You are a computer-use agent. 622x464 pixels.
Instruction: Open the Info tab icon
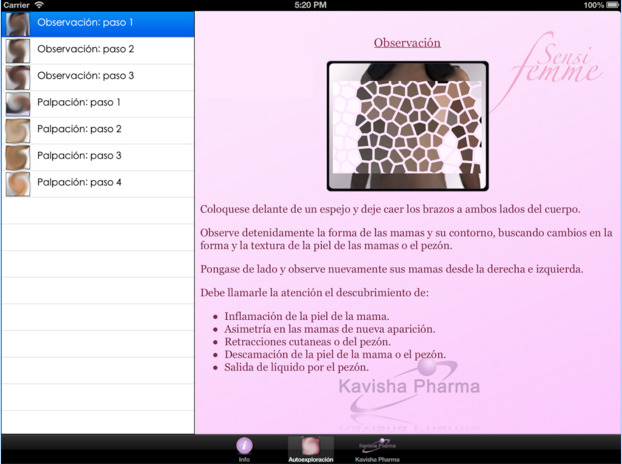coord(244,447)
